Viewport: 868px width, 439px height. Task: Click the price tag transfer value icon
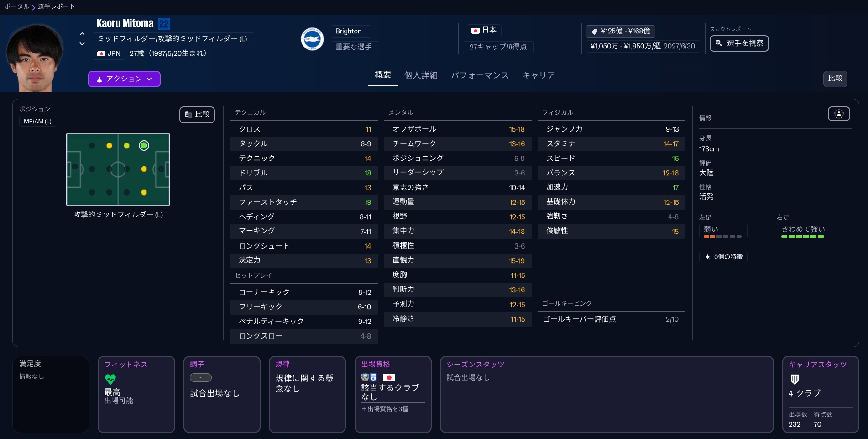coord(594,32)
